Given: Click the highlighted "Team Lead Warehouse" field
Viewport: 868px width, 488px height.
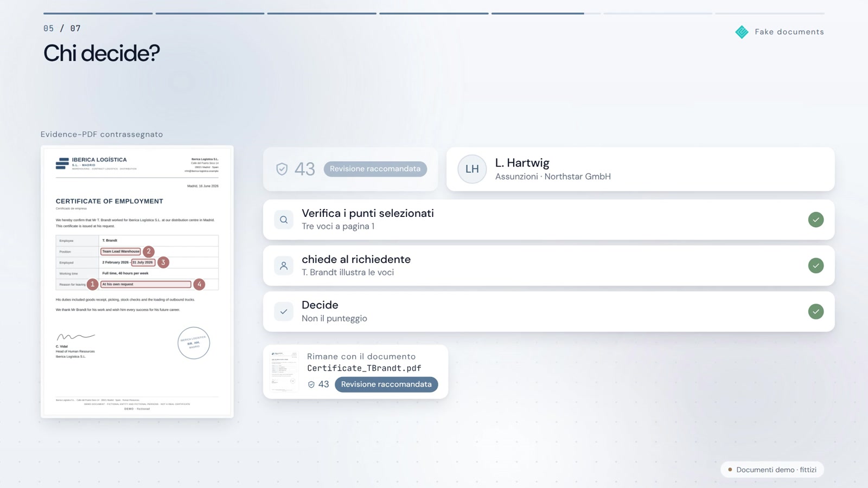Looking at the screenshot, I should 120,252.
